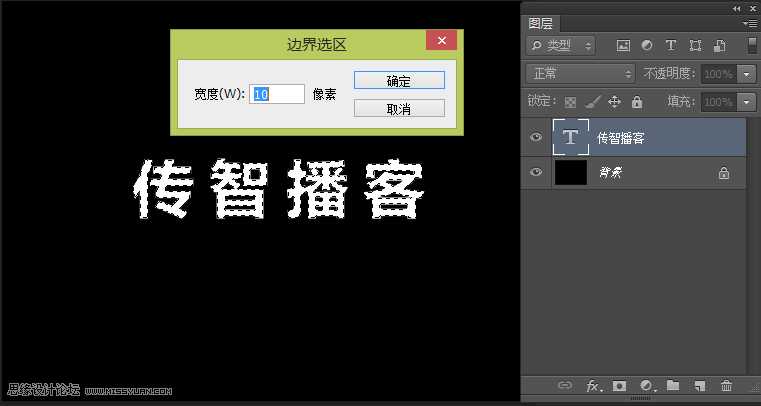761x406 pixels.
Task: Click the pixel layer filter icon
Action: 624,45
